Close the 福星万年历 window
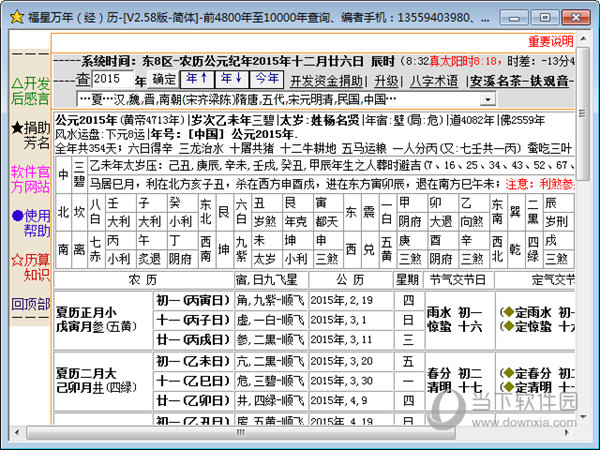 (576, 18)
